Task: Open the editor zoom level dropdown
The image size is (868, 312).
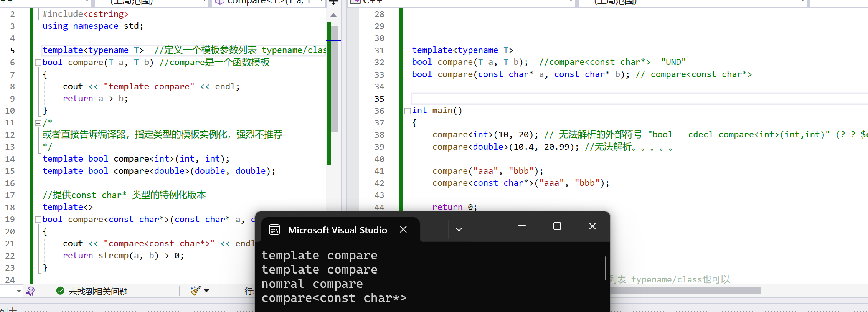Action: [x=18, y=291]
